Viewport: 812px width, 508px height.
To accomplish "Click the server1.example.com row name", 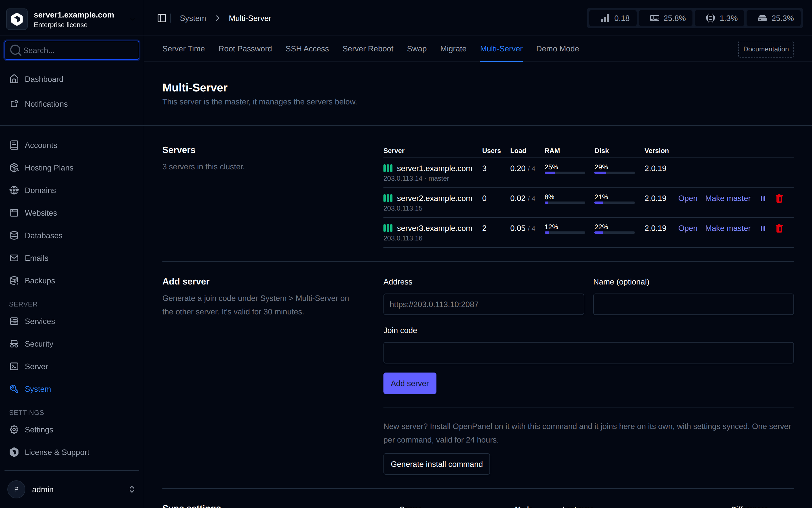I will [x=434, y=168].
